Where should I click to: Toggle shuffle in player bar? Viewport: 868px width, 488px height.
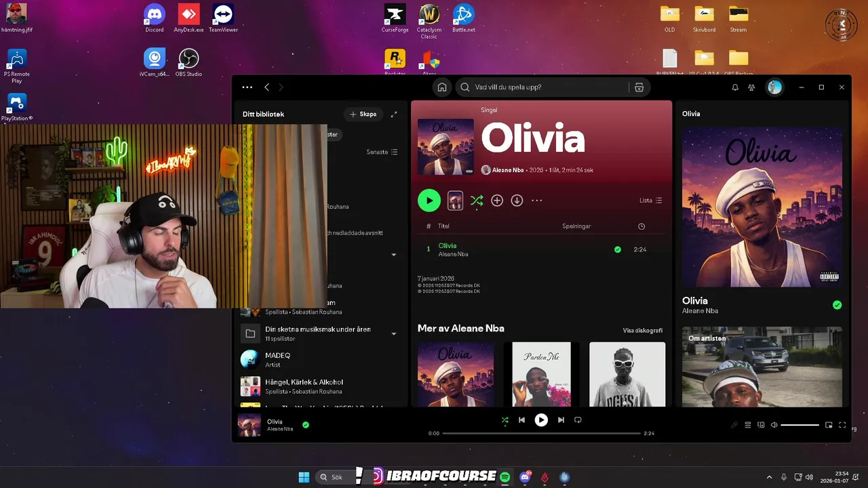coord(505,420)
